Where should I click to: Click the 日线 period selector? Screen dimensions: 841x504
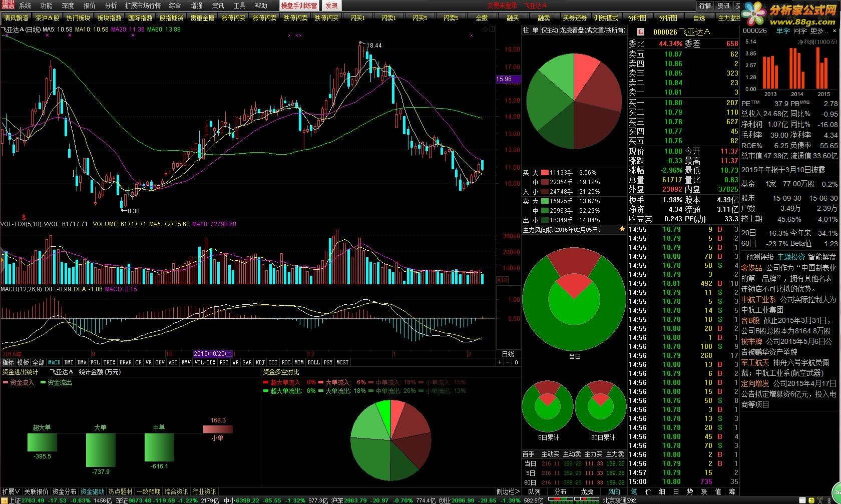pos(508,354)
